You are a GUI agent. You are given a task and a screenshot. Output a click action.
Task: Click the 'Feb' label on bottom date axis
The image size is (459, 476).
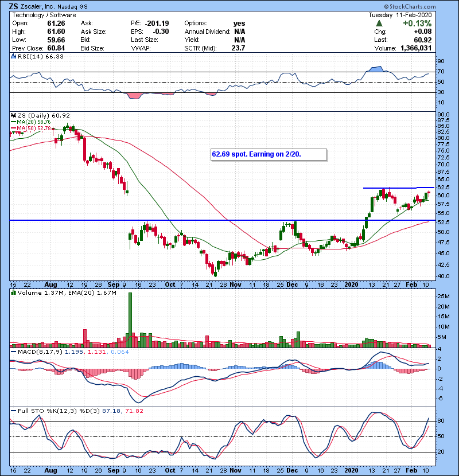pos(411,470)
